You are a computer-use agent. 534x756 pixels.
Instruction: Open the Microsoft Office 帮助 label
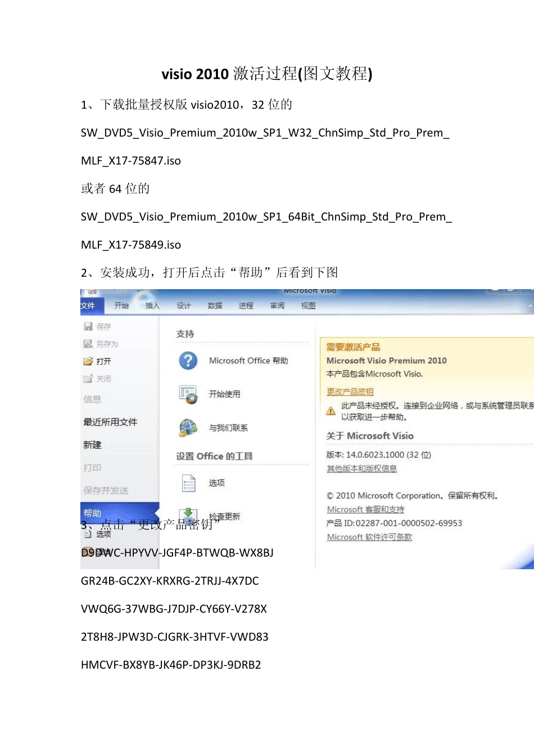248,361
